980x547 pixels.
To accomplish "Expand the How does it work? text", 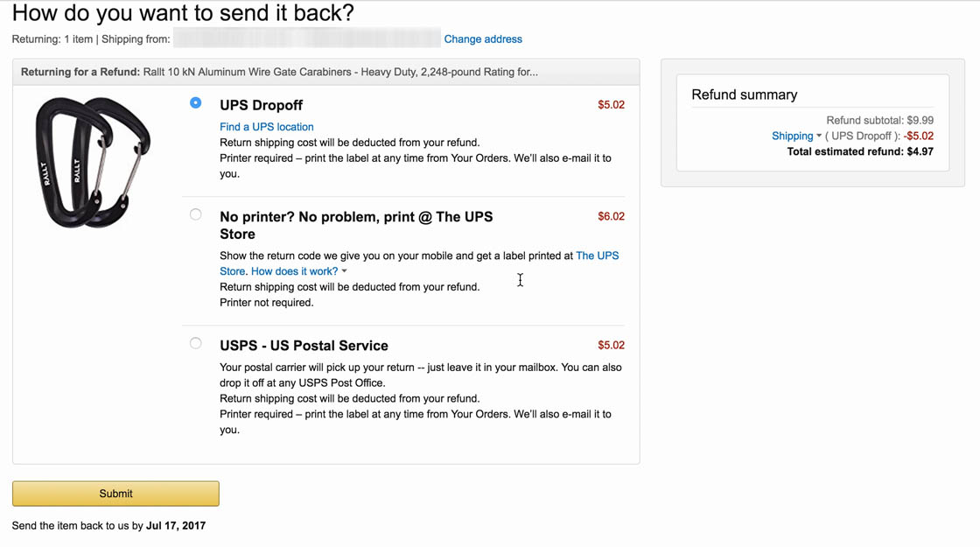I will (294, 271).
